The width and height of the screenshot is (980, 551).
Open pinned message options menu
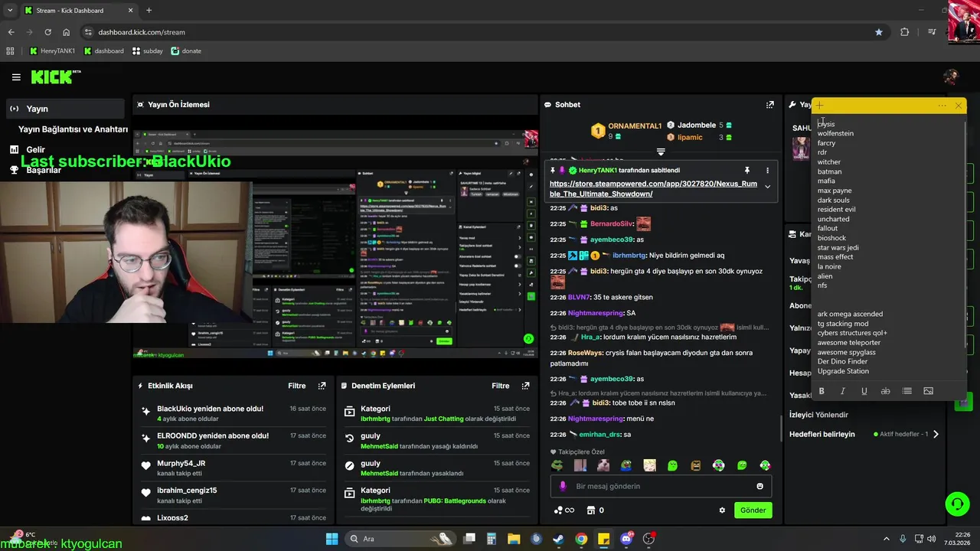pyautogui.click(x=767, y=170)
